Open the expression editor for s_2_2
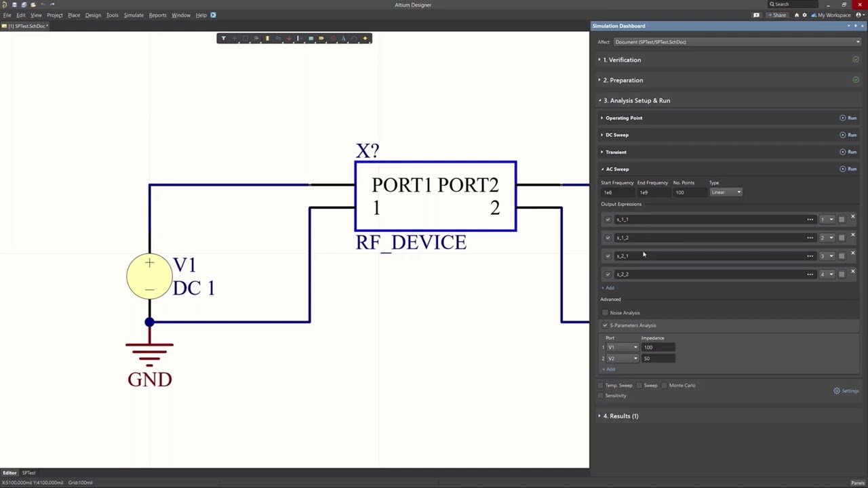 tap(810, 274)
